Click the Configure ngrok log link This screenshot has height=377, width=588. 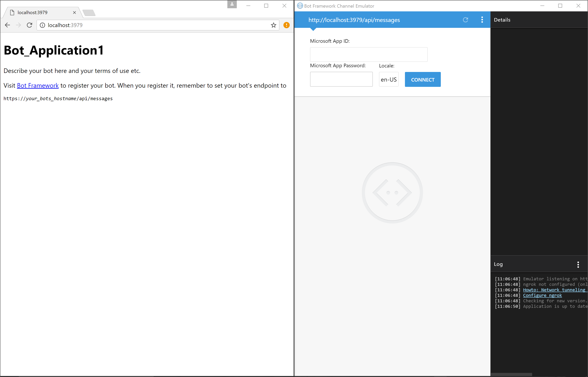(542, 295)
